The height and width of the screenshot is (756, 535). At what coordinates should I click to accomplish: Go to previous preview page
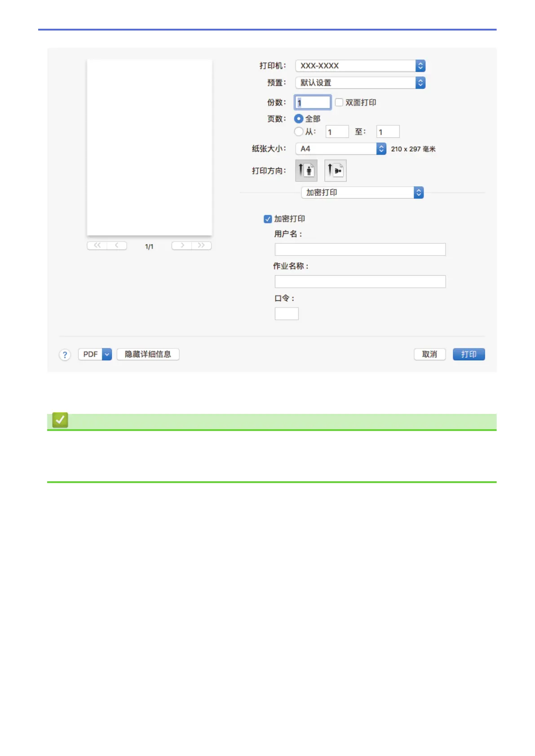tap(117, 246)
